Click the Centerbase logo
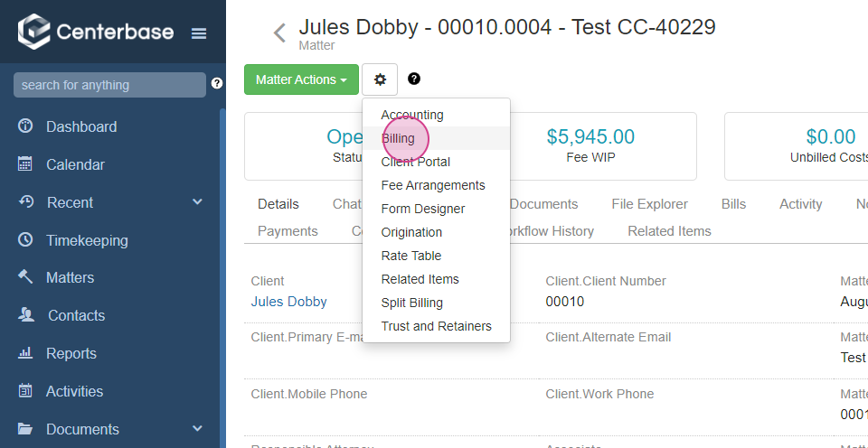 (95, 33)
